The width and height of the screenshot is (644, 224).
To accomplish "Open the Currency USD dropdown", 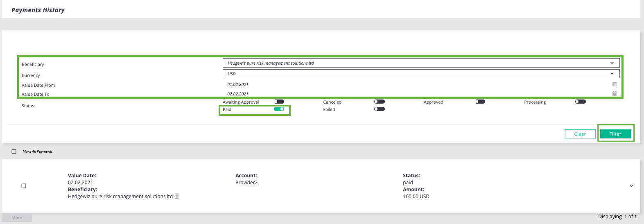I will coord(421,74).
